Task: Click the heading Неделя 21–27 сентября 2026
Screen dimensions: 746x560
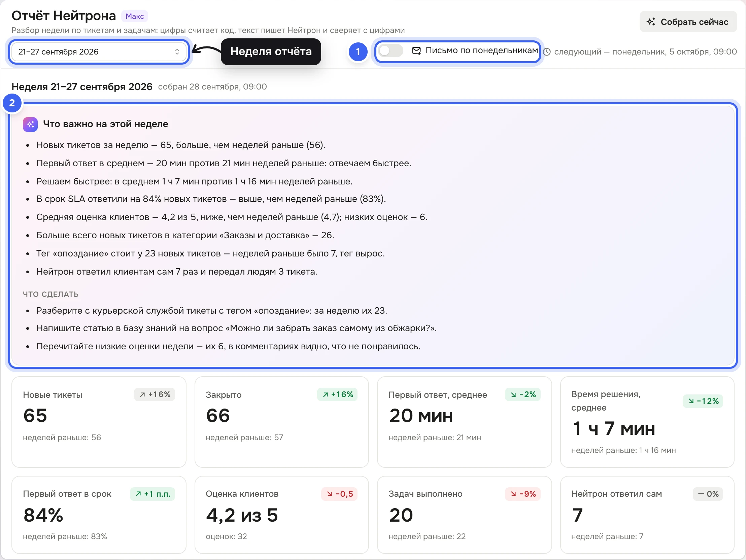Action: pyautogui.click(x=82, y=87)
